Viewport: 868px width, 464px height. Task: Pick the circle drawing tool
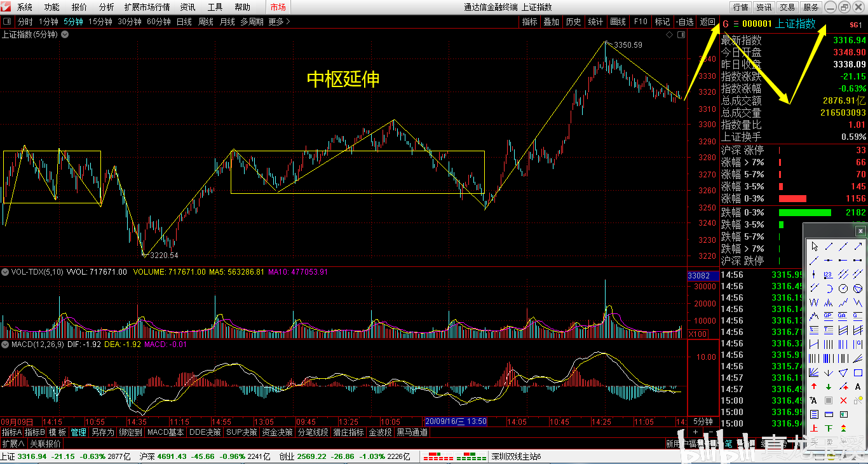coord(843,288)
